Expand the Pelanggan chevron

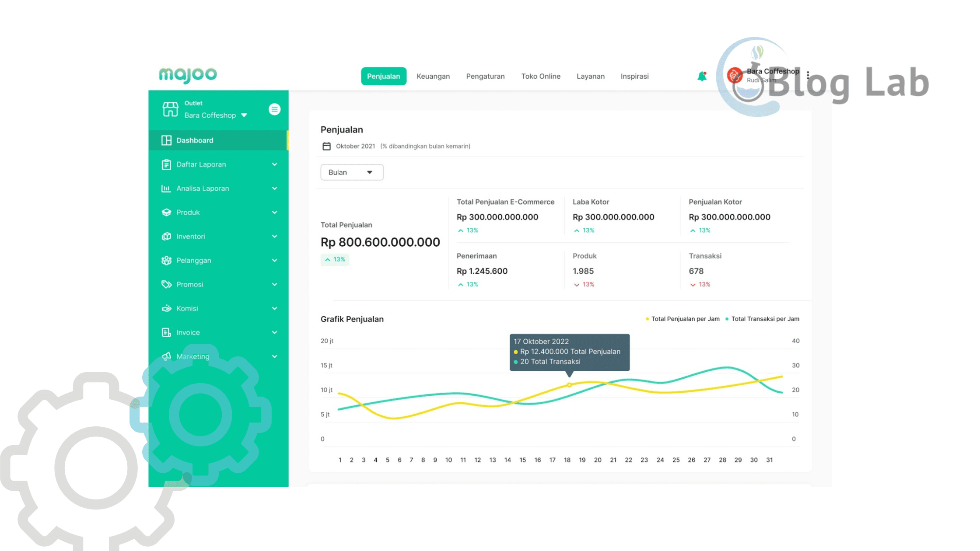point(274,261)
